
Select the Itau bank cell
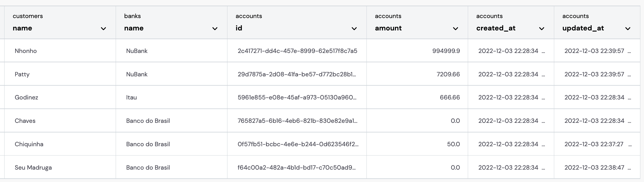(131, 97)
